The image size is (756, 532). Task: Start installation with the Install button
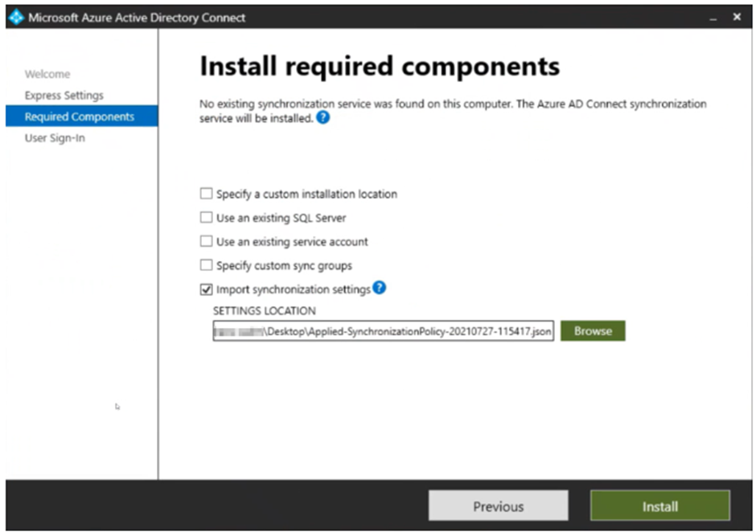tap(660, 506)
